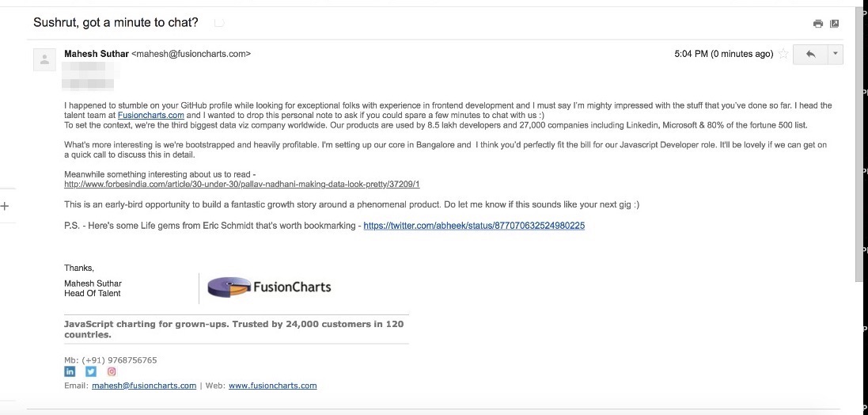Open email in a new window

coord(834,24)
